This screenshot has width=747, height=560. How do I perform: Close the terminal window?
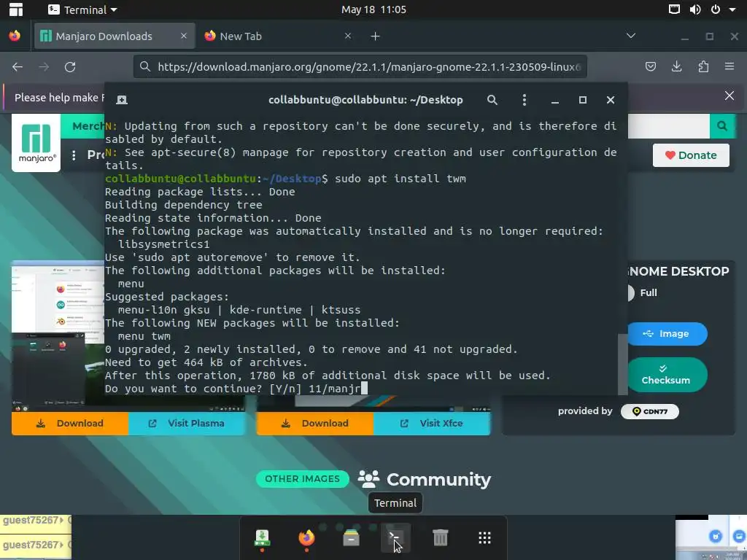click(611, 100)
